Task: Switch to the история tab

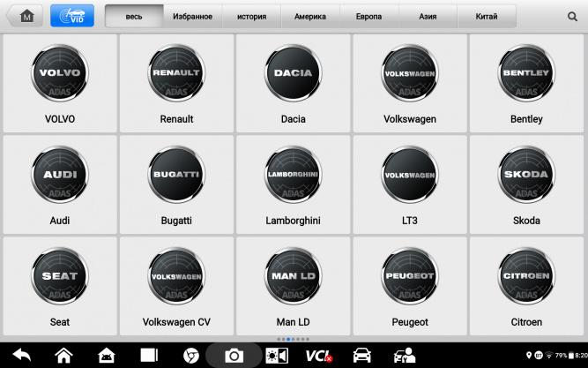Action: 251,17
